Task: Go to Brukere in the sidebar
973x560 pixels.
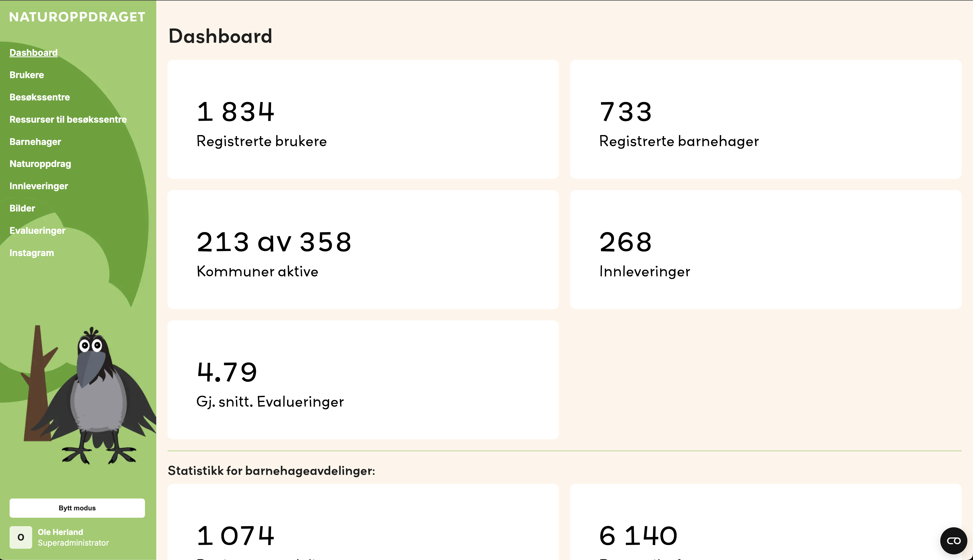Action: pos(27,75)
